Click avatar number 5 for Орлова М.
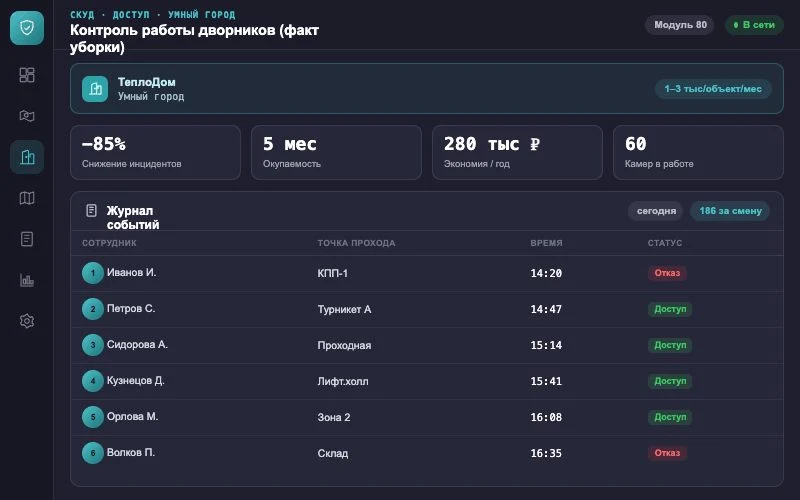The height and width of the screenshot is (500, 800). click(x=93, y=417)
